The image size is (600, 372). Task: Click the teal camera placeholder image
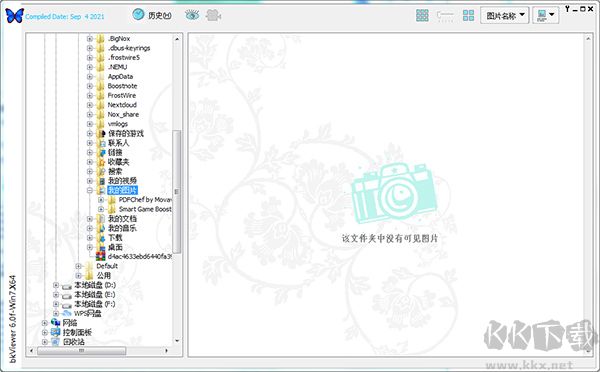click(394, 193)
